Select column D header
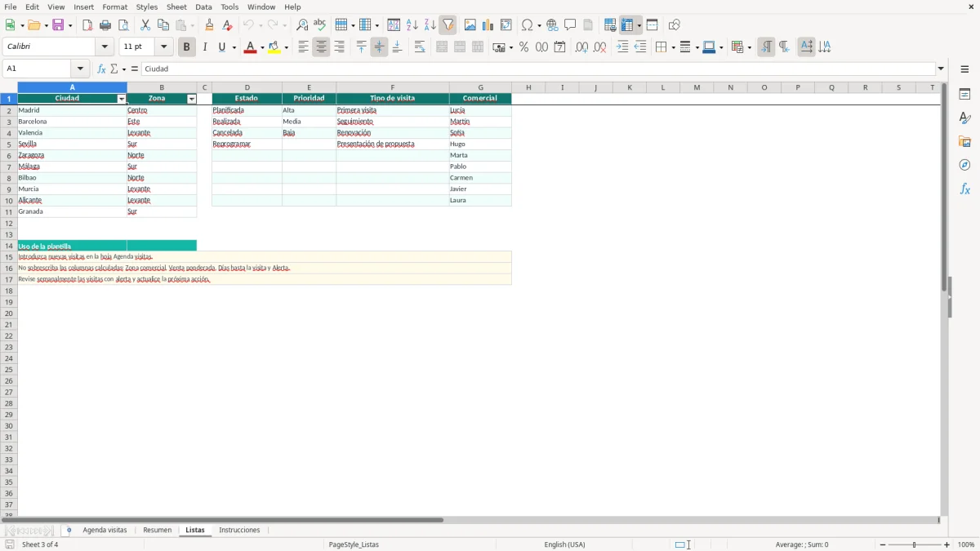The width and height of the screenshot is (980, 551). point(247,87)
